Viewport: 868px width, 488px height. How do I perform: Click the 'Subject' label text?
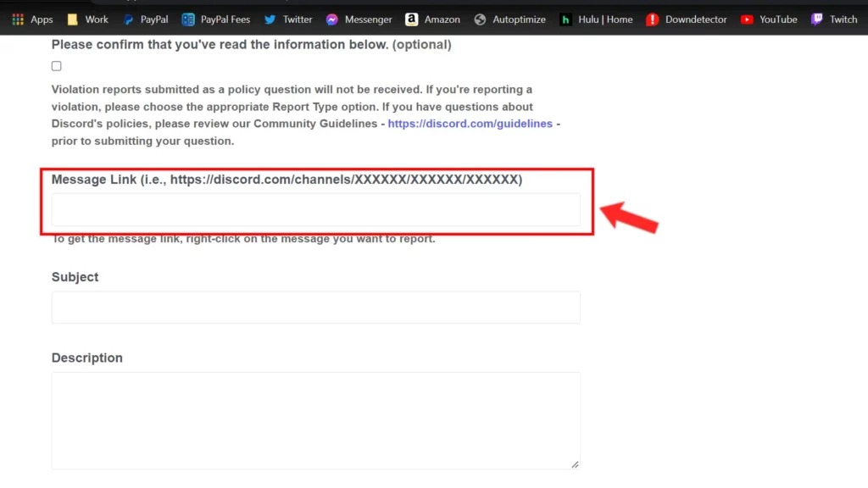(75, 277)
